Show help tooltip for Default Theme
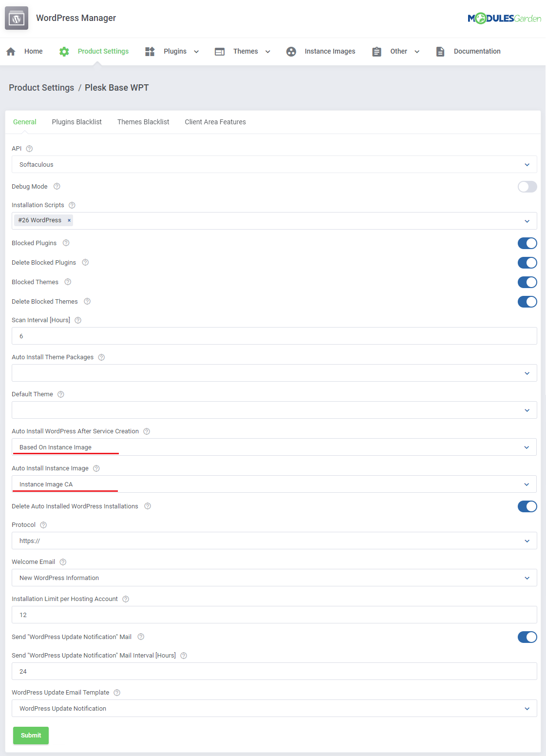Screen dimensions: 546x756 pos(61,394)
